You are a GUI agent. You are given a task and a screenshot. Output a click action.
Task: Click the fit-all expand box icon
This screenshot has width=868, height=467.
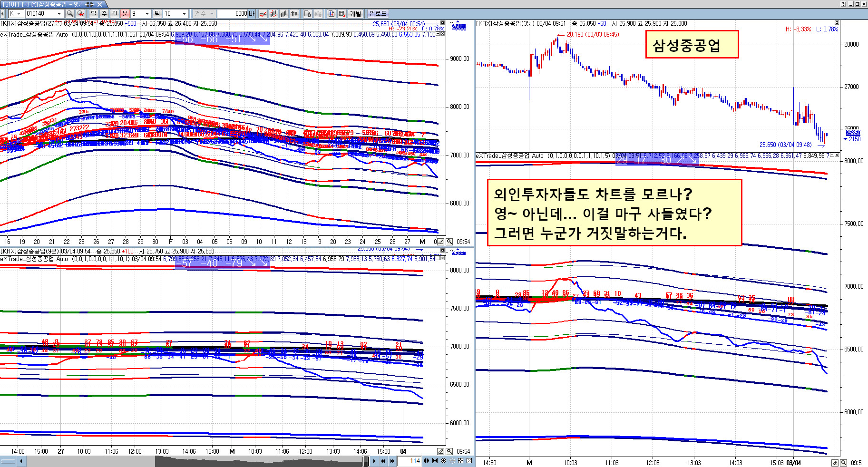point(460,461)
